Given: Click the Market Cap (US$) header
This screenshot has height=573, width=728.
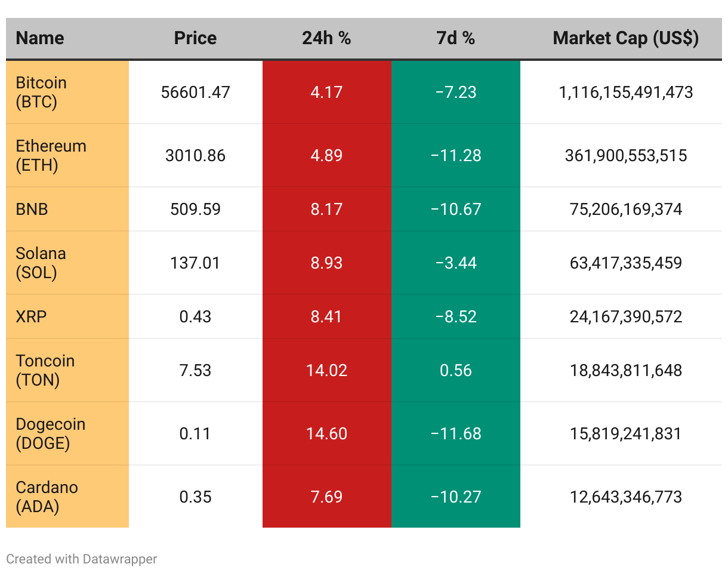Looking at the screenshot, I should pyautogui.click(x=625, y=38).
